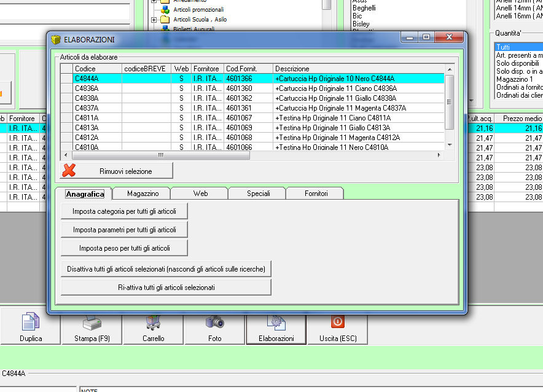Close the ELABORAZIONI dialog

pyautogui.click(x=449, y=37)
